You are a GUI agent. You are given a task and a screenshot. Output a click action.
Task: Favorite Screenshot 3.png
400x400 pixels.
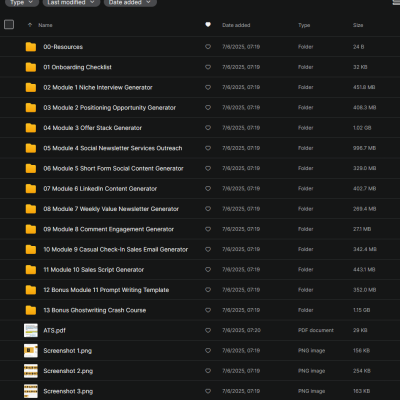pos(208,391)
